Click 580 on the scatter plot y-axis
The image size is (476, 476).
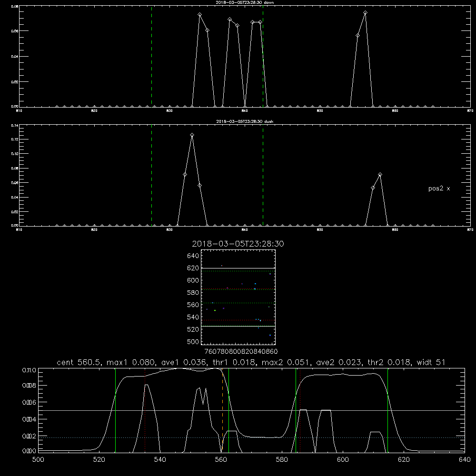pyautogui.click(x=193, y=293)
